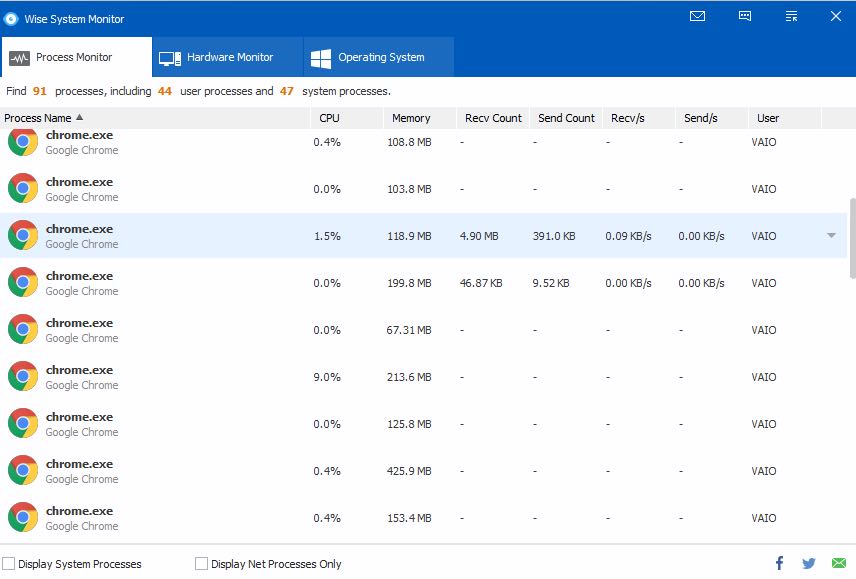The width and height of the screenshot is (856, 579).
Task: Close the Wise System Monitor window
Action: (836, 16)
